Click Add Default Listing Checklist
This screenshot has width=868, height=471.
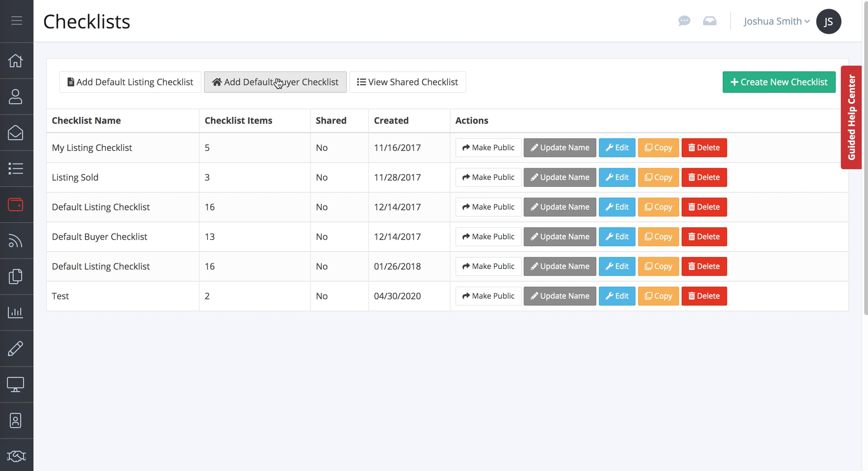(x=130, y=82)
